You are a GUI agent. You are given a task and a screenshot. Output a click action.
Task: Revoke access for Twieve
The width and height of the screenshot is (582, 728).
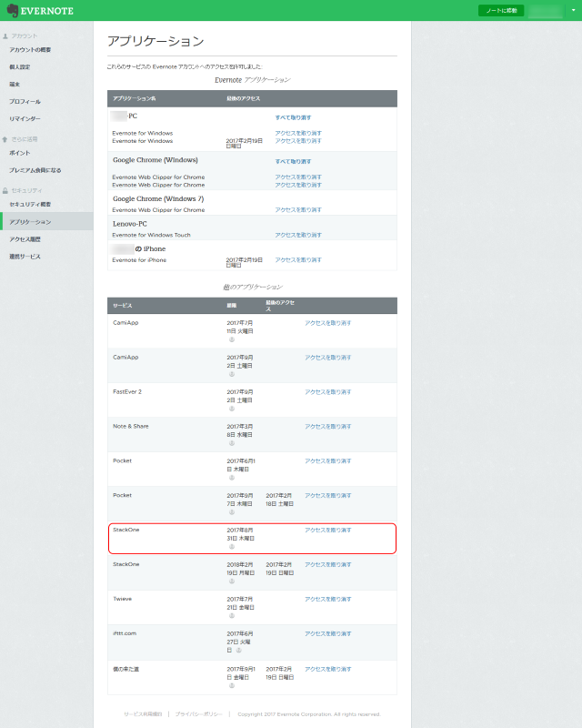327,599
